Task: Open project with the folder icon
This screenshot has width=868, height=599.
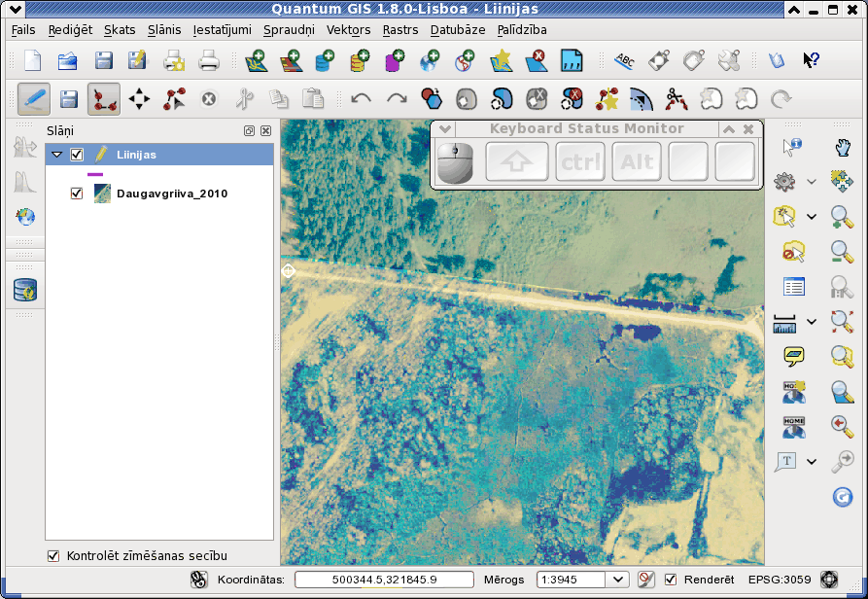Action: pyautogui.click(x=67, y=60)
